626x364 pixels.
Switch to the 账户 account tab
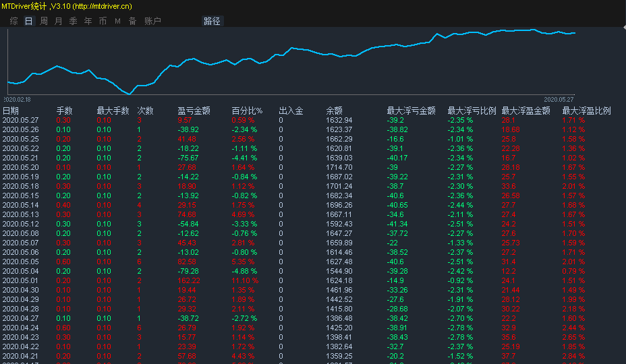click(152, 21)
